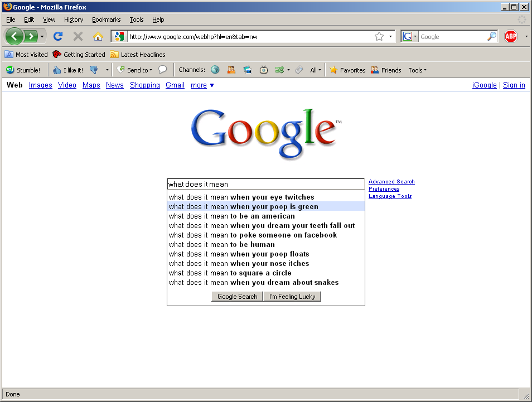532x402 pixels.
Task: Click the thumbs-up I like it! icon
Action: point(57,70)
